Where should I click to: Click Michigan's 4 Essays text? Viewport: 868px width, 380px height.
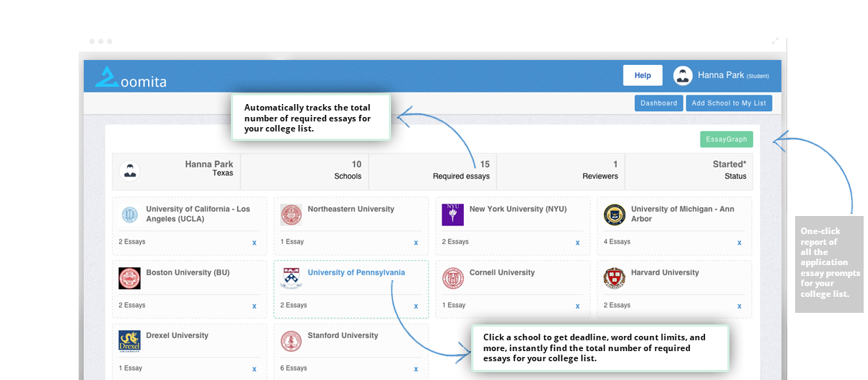617,242
